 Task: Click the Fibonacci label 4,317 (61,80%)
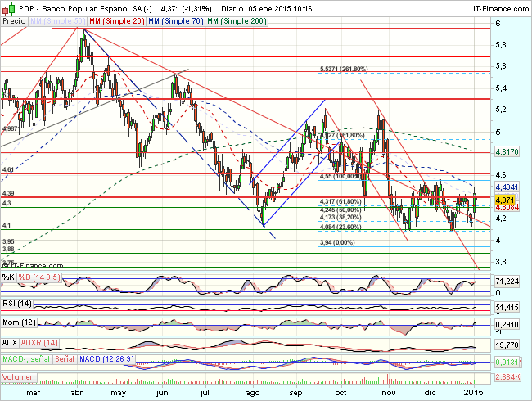click(340, 201)
